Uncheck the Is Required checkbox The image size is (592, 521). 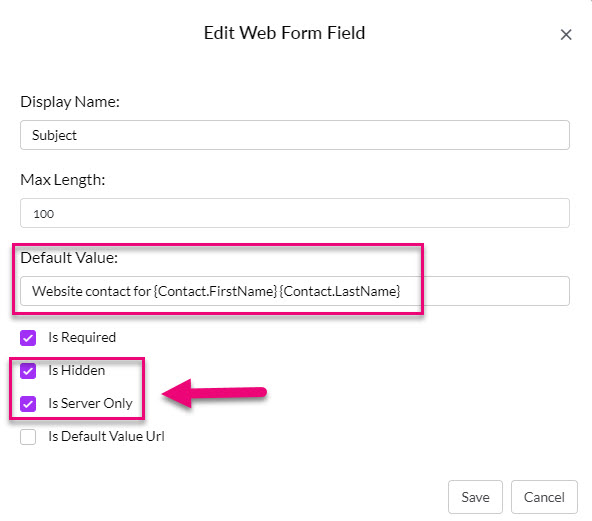(x=28, y=338)
